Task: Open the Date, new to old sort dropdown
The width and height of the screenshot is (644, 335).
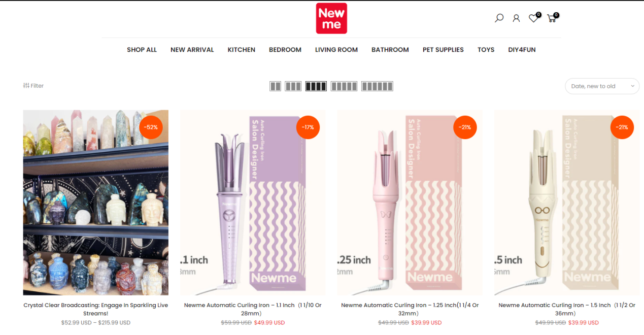Action: click(x=602, y=86)
